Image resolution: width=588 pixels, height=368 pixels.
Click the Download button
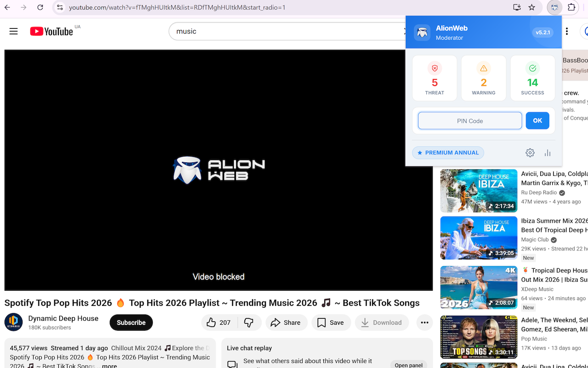point(382,322)
